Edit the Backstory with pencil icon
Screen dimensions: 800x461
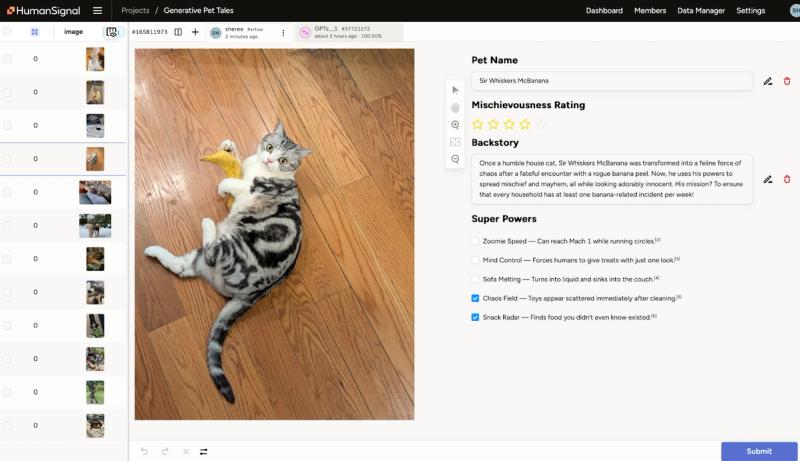[x=767, y=179]
